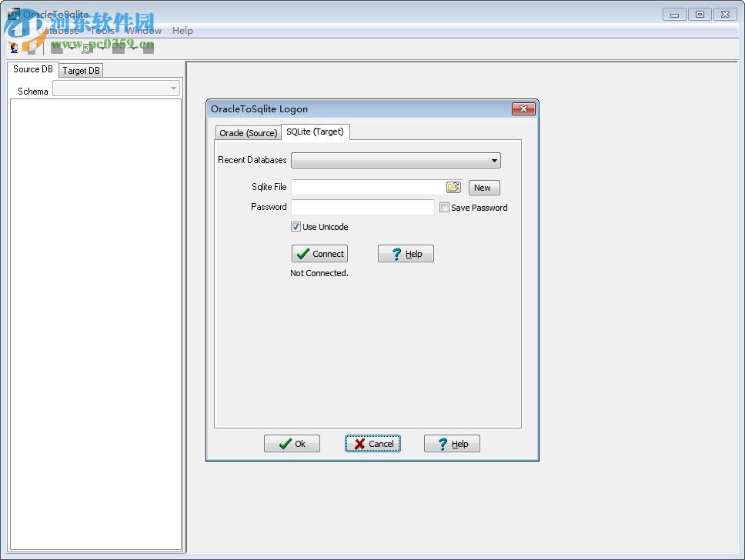Click the export tables toolbar icon
Viewport: 745px width, 560px height.
tap(56, 48)
